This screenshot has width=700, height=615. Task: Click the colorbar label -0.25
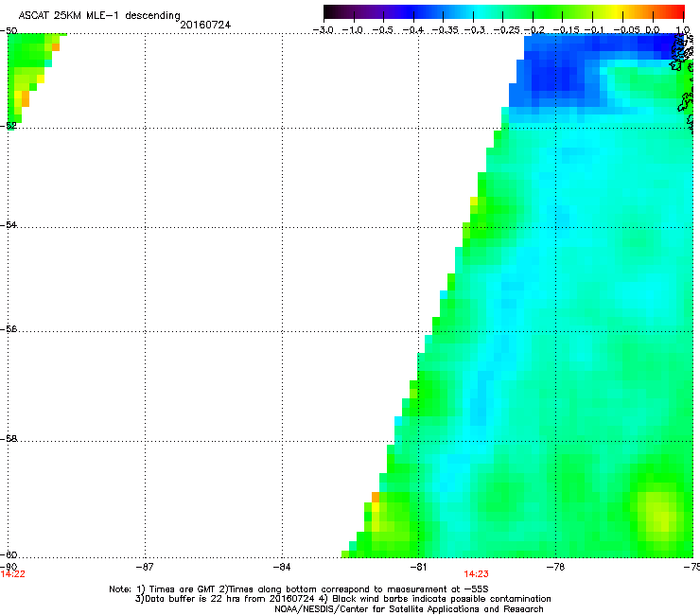pos(507,30)
